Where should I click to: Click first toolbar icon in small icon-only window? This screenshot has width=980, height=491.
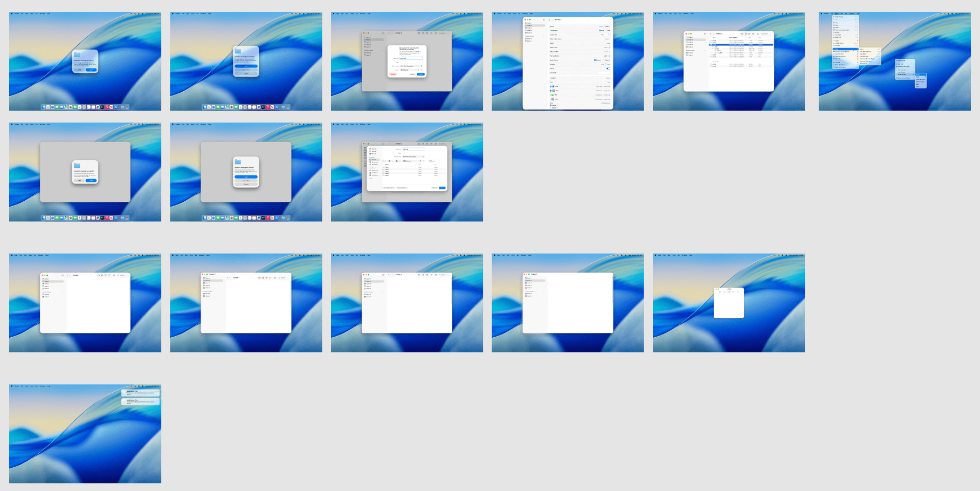click(720, 291)
